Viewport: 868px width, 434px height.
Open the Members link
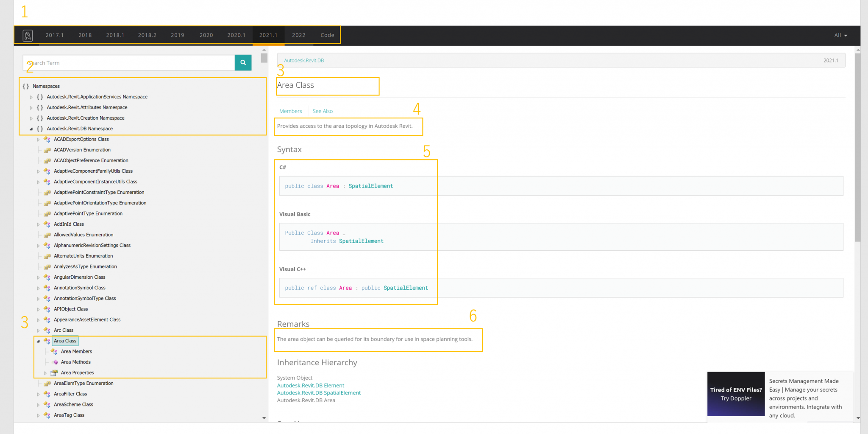pyautogui.click(x=290, y=111)
